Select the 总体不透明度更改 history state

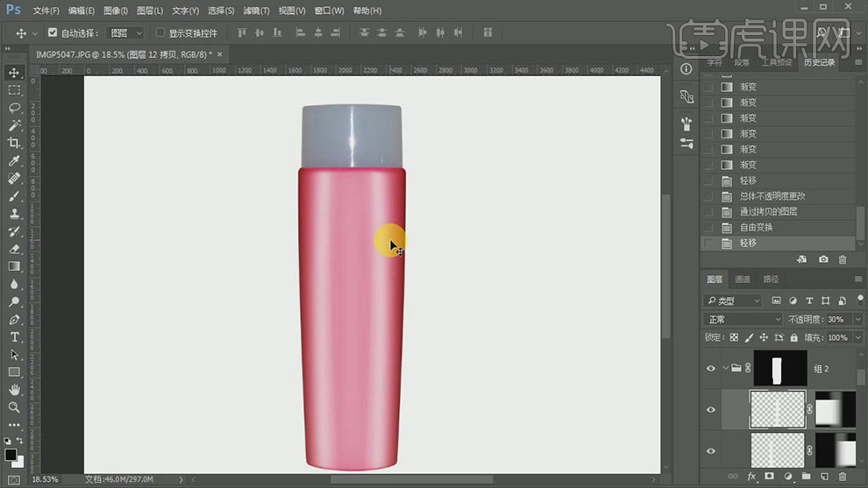772,196
